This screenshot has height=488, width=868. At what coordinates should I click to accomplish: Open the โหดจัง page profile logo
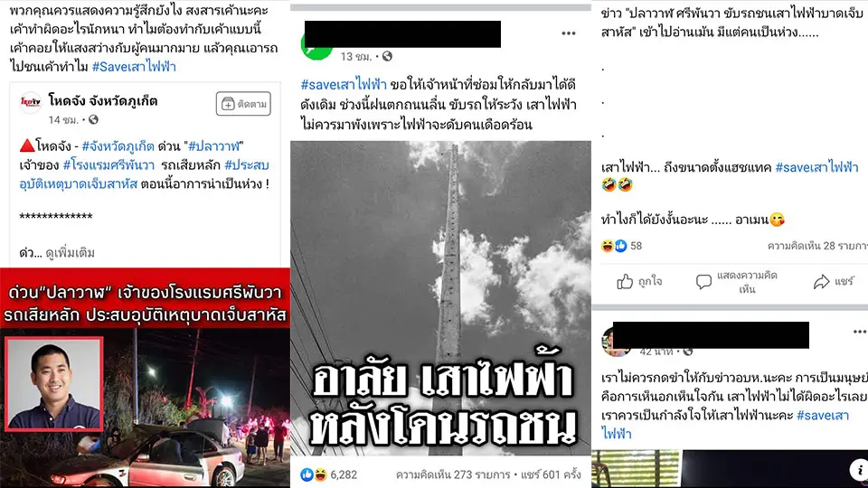31,102
